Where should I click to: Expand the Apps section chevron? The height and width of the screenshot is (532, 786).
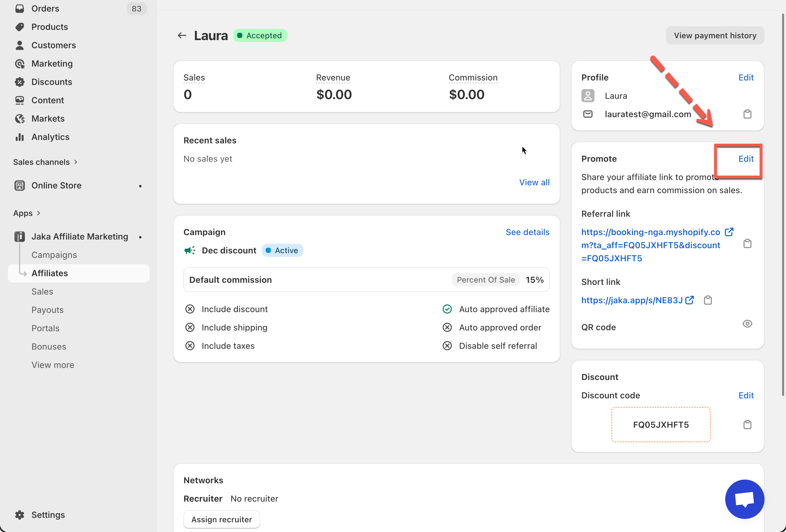(39, 213)
